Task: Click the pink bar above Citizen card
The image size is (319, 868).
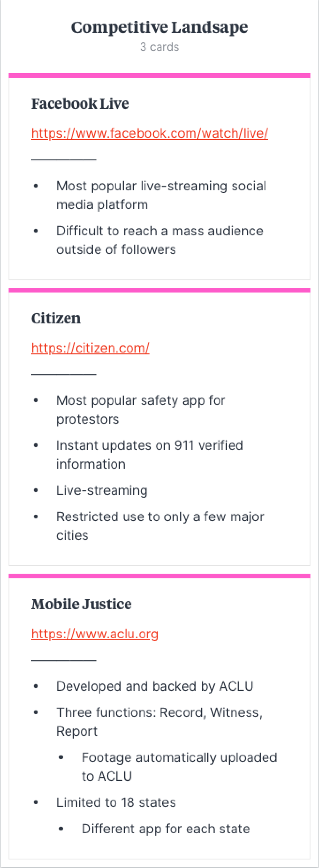Action: point(159,290)
